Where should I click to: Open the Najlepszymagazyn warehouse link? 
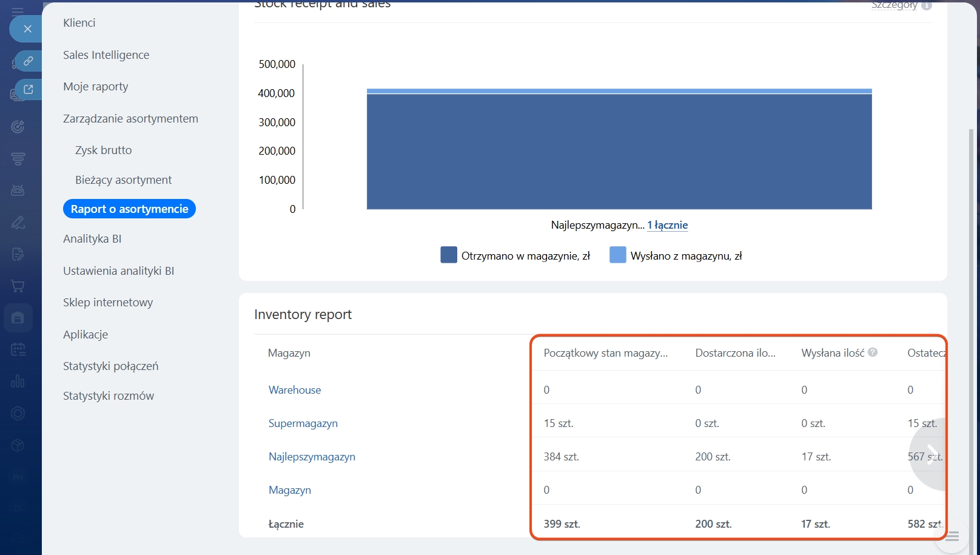click(x=312, y=457)
